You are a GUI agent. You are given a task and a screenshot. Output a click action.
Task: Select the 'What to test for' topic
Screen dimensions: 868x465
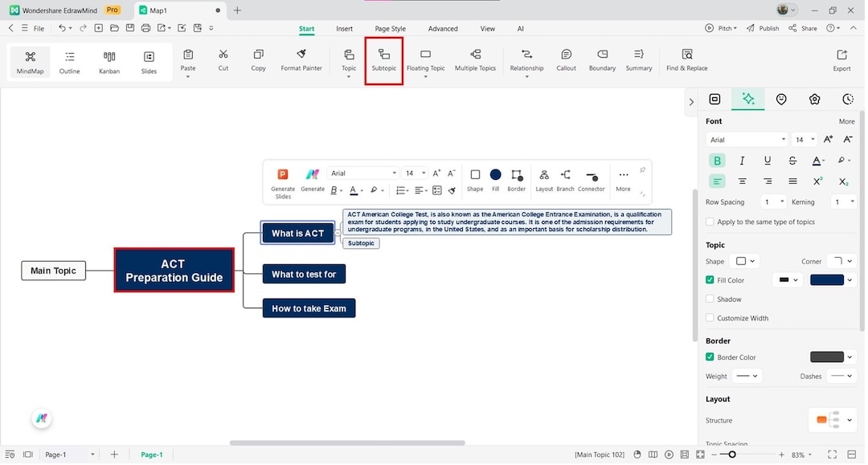pyautogui.click(x=304, y=274)
